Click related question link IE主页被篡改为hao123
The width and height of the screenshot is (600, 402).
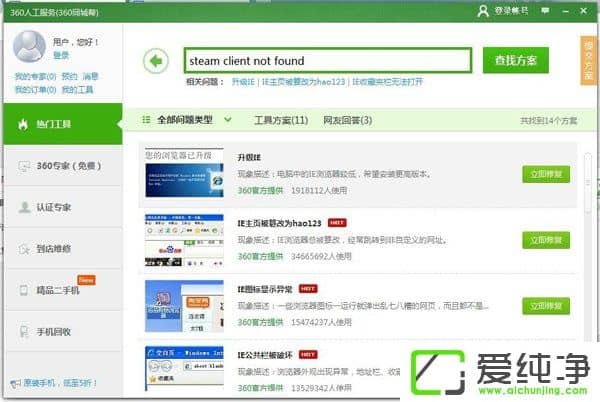(x=303, y=81)
